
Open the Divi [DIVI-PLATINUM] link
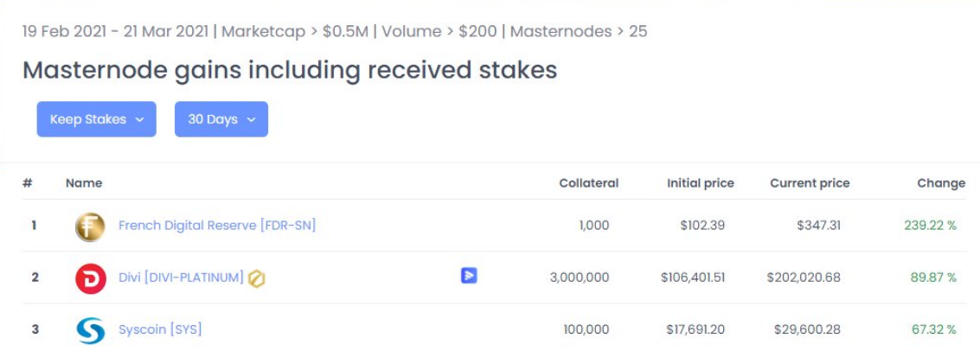(181, 278)
